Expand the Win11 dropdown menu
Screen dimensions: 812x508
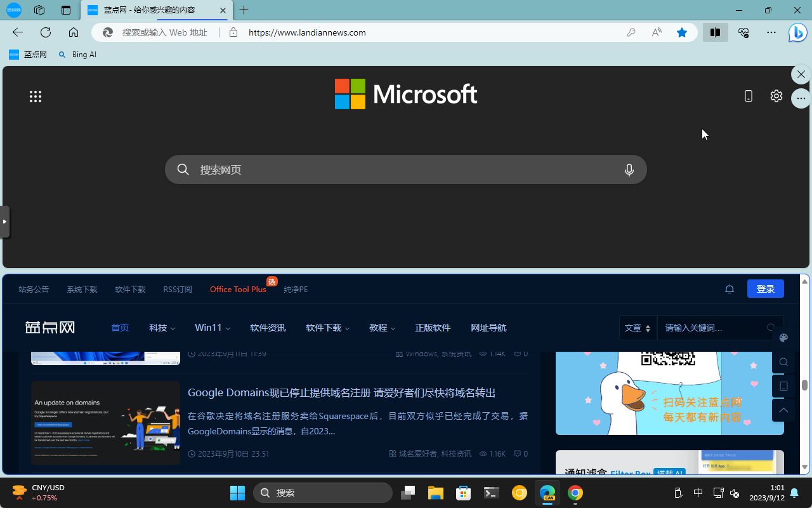click(213, 328)
